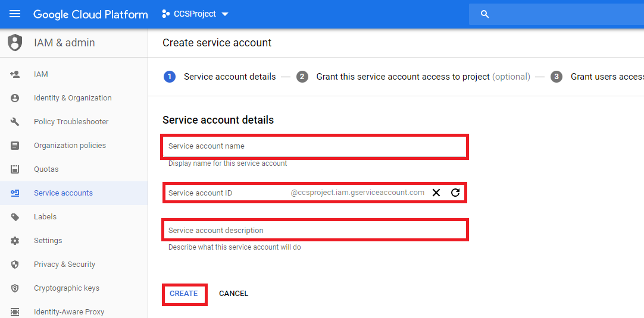Click the IAM add-person icon
The height and width of the screenshot is (318, 644).
pyautogui.click(x=15, y=74)
